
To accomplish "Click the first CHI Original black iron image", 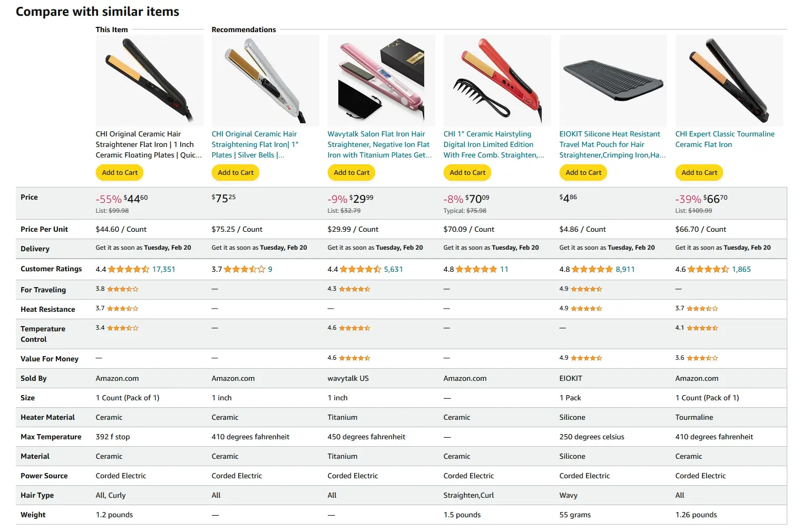I will 149,80.
